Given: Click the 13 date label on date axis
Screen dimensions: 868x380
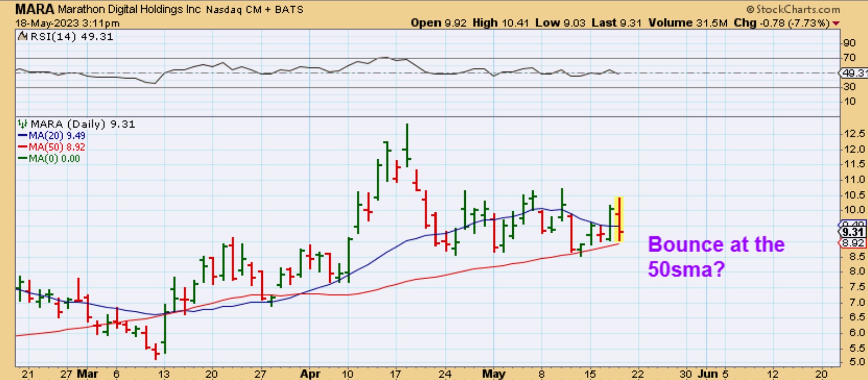Looking at the screenshot, I should click(x=164, y=374).
